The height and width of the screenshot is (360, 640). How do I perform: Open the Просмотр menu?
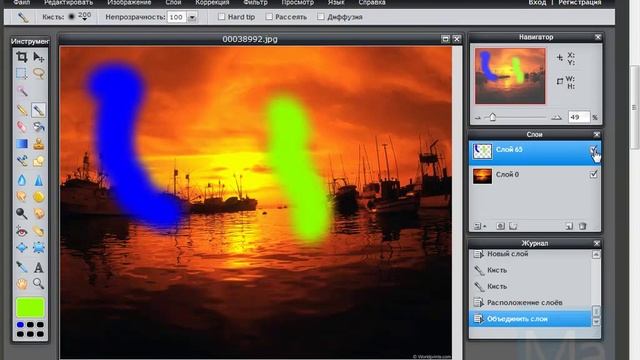pos(298,2)
